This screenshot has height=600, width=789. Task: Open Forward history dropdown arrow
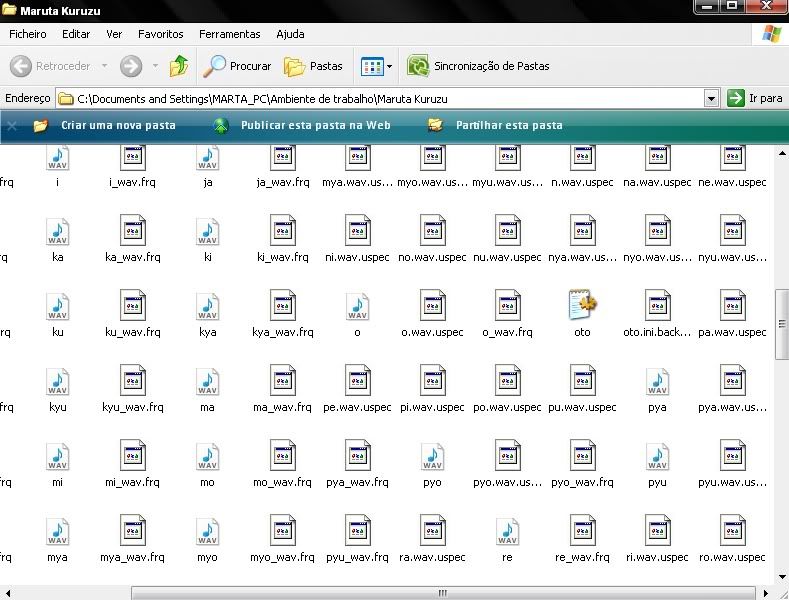pos(155,66)
